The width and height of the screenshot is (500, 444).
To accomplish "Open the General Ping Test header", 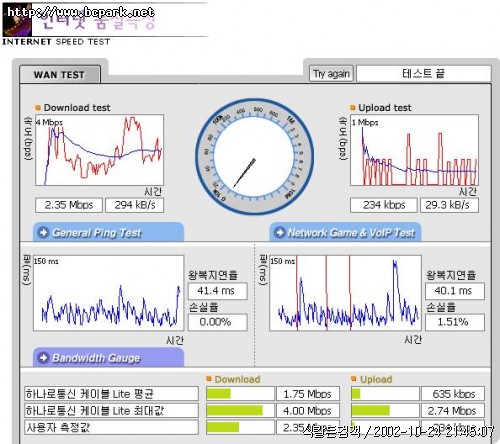I will (x=108, y=232).
